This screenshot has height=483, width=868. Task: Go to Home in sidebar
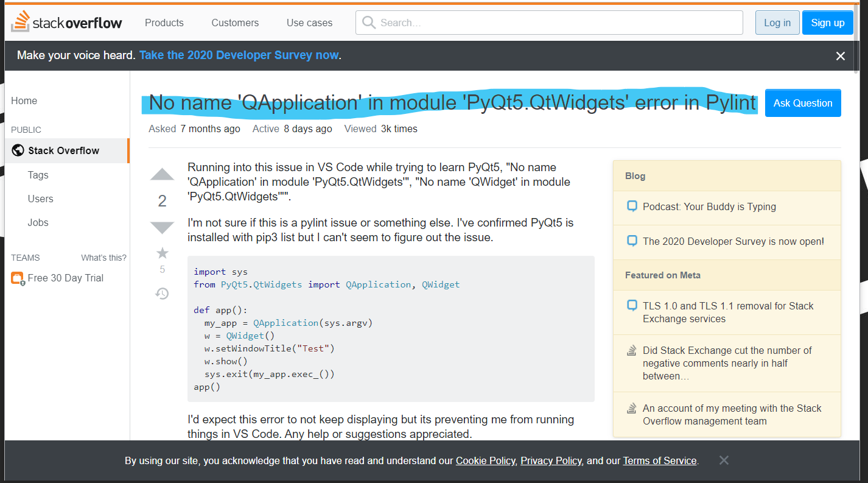tap(24, 100)
